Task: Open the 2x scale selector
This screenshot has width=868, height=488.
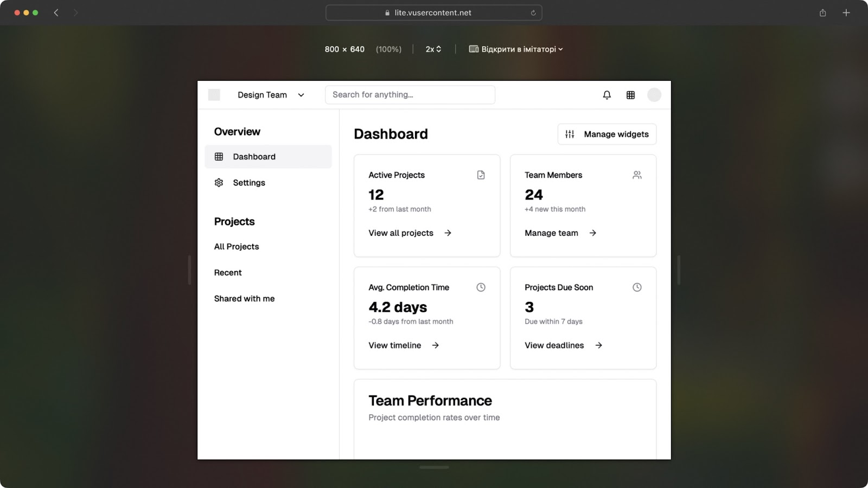Action: click(x=433, y=49)
